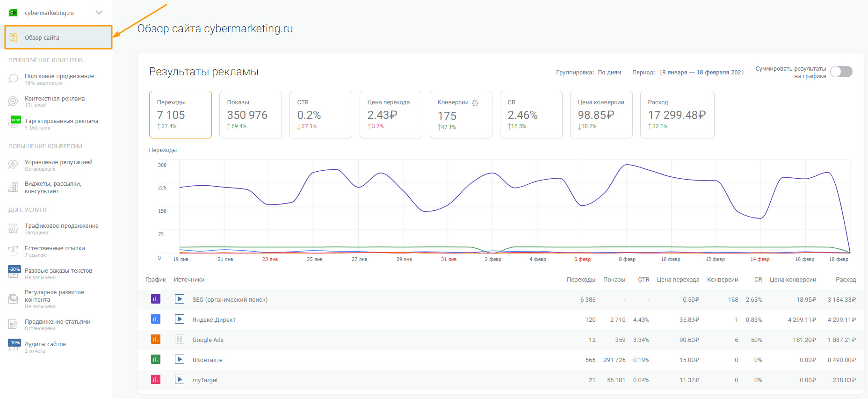Open the Обзор сайта menu item
This screenshot has height=399, width=868.
[58, 37]
